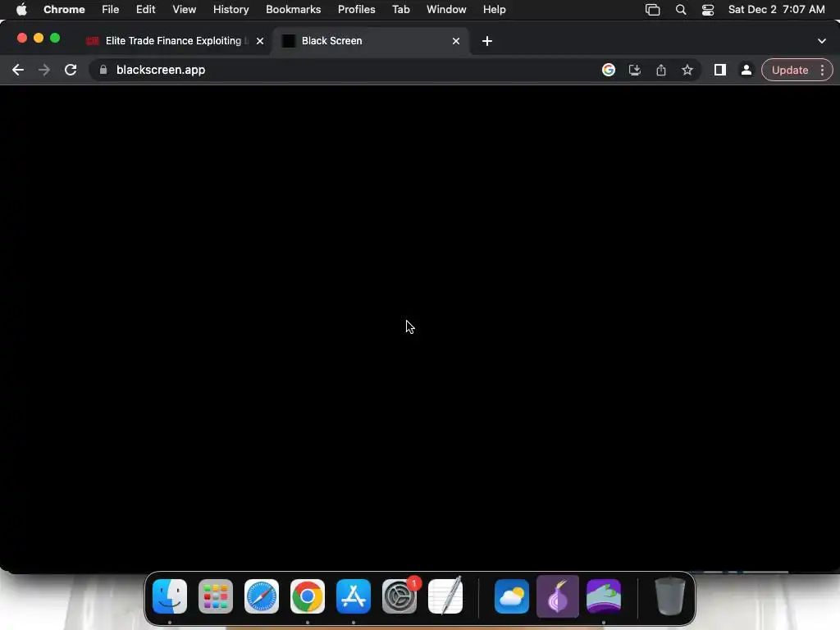The image size is (840, 630).
Task: Open the Edit menu
Action: pos(146,10)
